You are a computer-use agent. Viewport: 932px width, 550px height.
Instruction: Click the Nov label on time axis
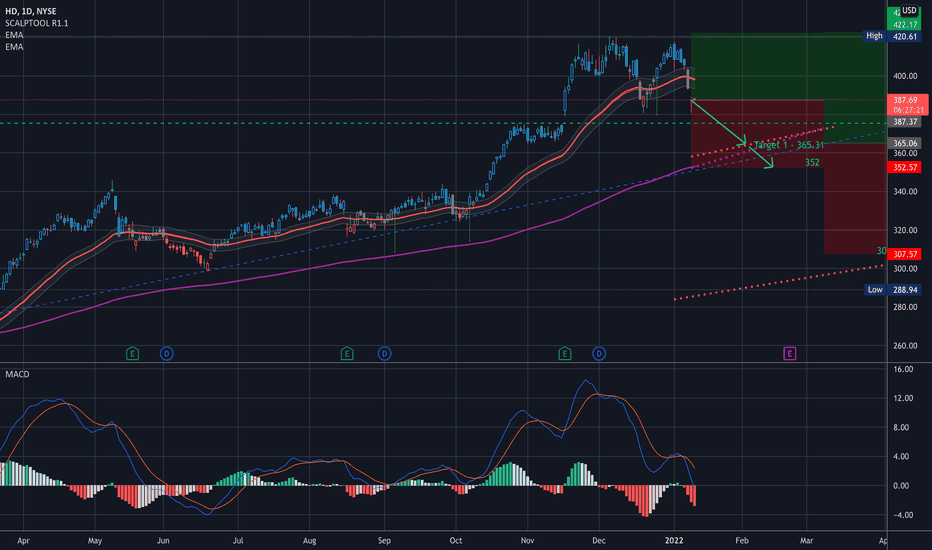pos(527,540)
